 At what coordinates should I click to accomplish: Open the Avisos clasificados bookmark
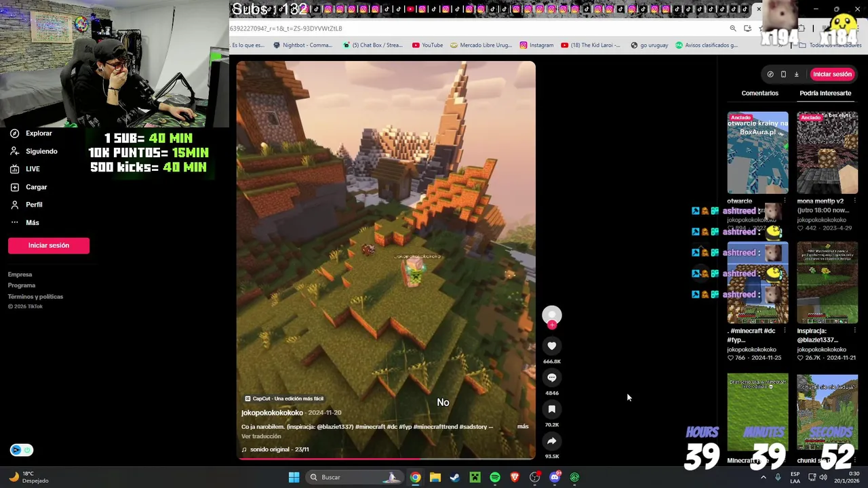click(706, 45)
